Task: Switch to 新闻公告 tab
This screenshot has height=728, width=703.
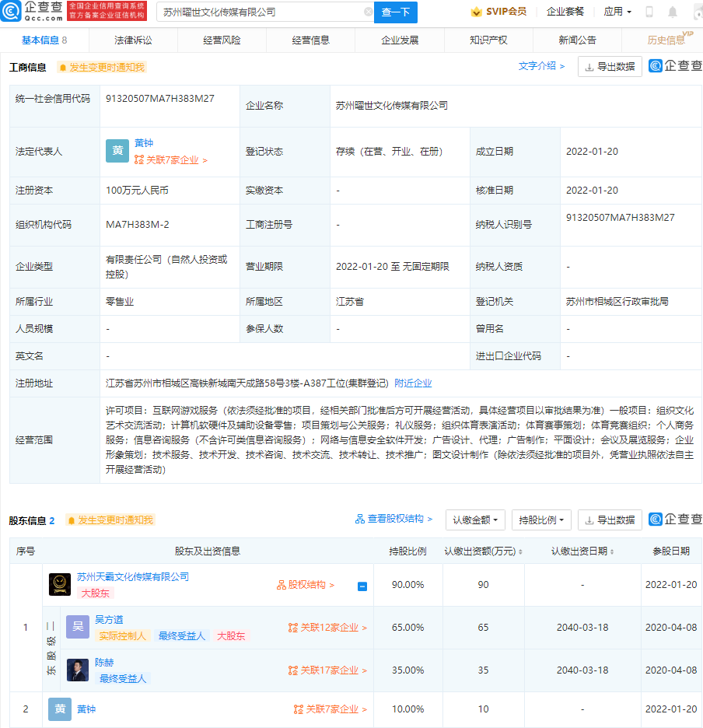Action: pos(577,40)
